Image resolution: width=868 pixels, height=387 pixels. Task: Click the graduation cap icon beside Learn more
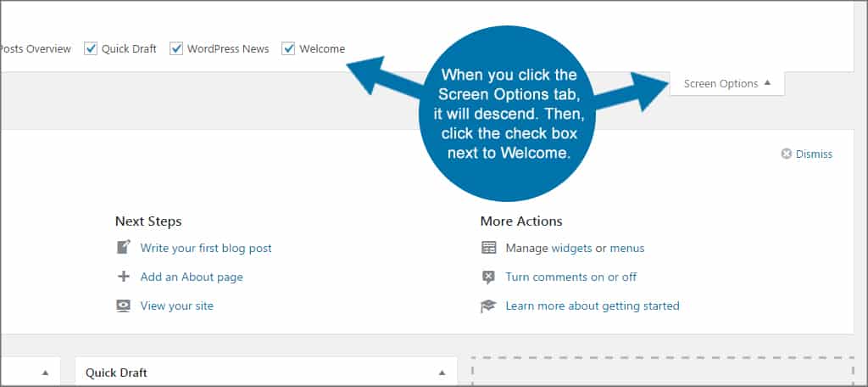pyautogui.click(x=488, y=306)
